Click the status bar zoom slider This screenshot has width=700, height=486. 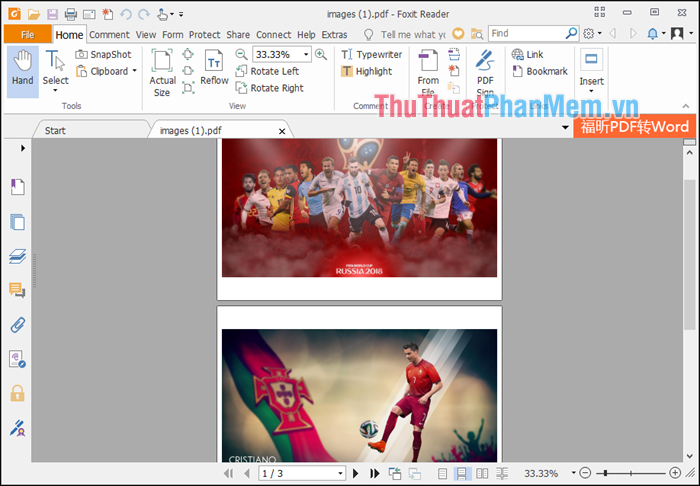pos(630,473)
